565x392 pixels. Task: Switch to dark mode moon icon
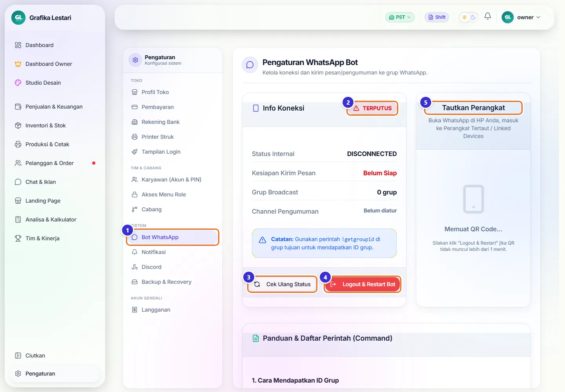pos(473,17)
